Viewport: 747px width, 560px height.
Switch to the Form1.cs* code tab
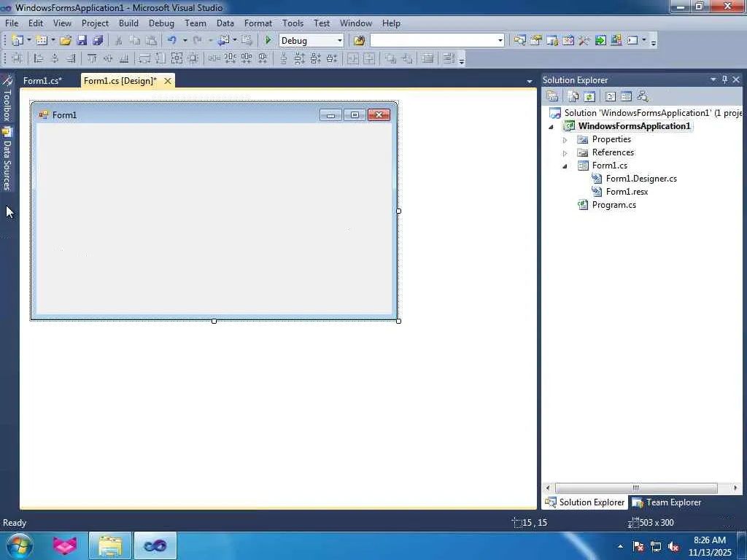pyautogui.click(x=42, y=80)
